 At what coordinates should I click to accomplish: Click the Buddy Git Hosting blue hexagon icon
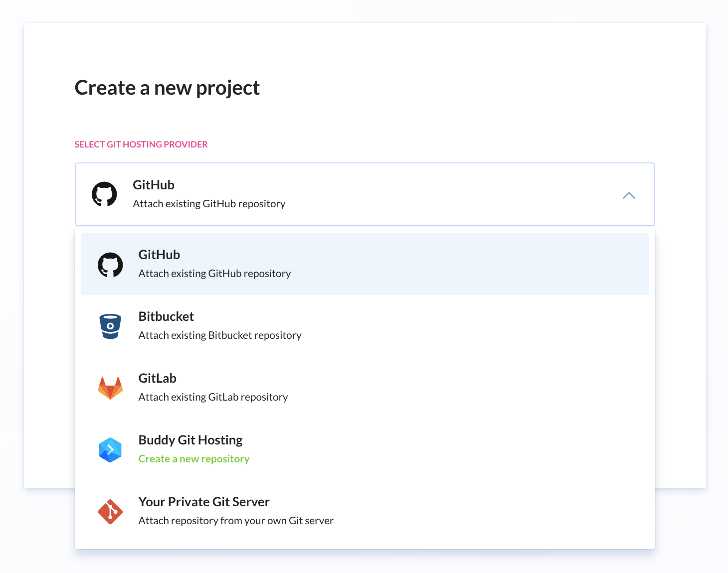110,450
